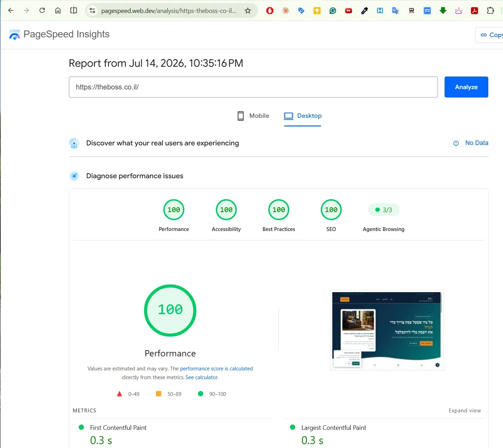Open the Adobe Acrobat PDF extension
The image size is (503, 448).
click(x=474, y=11)
